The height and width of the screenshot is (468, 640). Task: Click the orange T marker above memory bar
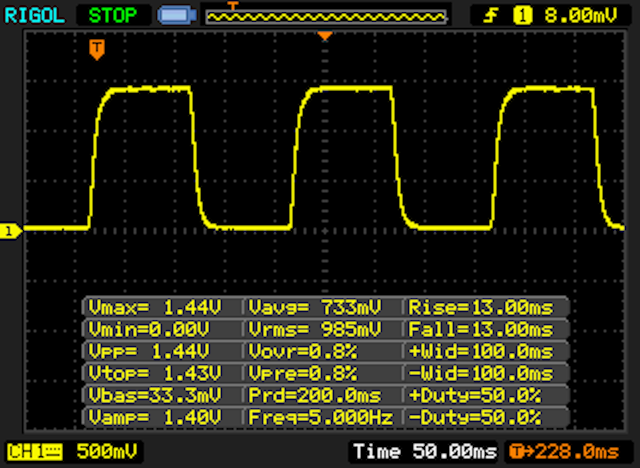(232, 6)
